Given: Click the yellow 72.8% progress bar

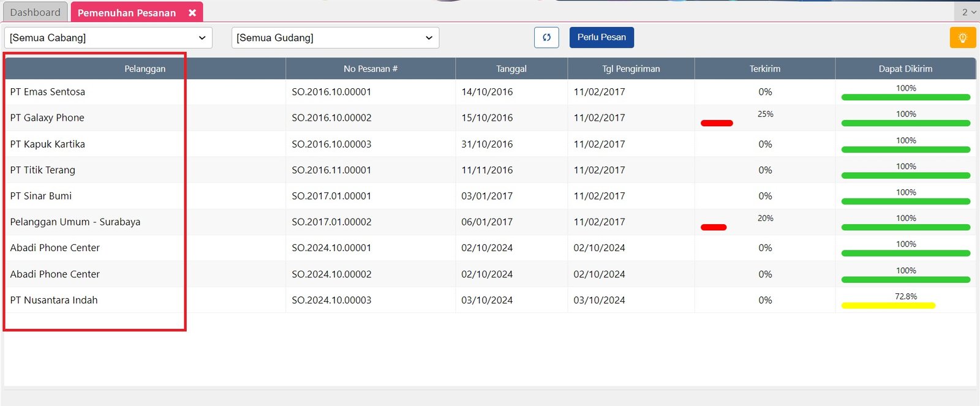Looking at the screenshot, I should [888, 305].
